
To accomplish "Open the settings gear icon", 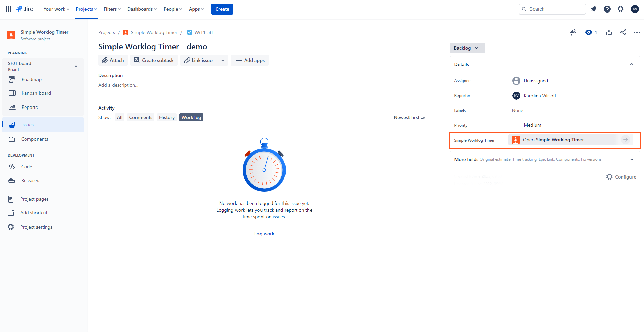I will point(621,9).
